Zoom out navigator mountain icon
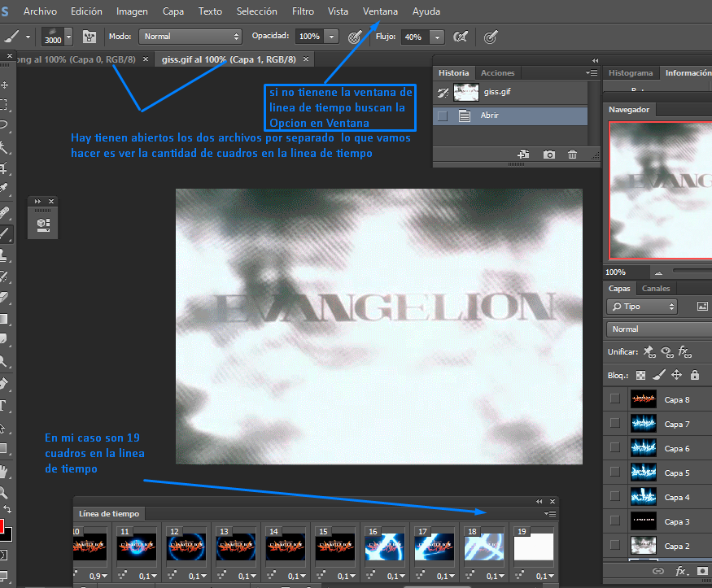Image resolution: width=712 pixels, height=588 pixels. coord(658,272)
